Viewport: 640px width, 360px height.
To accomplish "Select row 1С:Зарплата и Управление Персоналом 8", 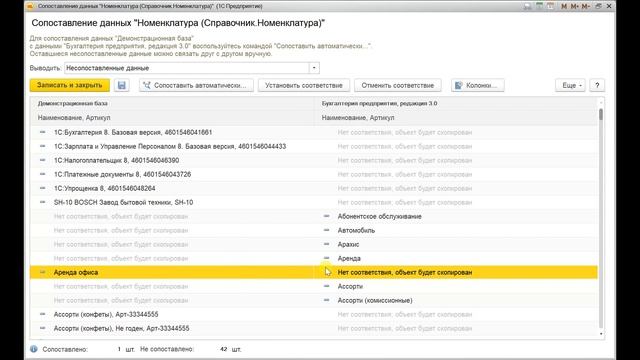I will click(x=172, y=146).
